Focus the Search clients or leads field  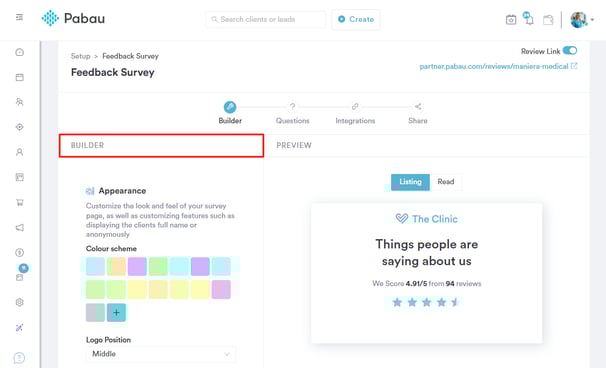[266, 19]
